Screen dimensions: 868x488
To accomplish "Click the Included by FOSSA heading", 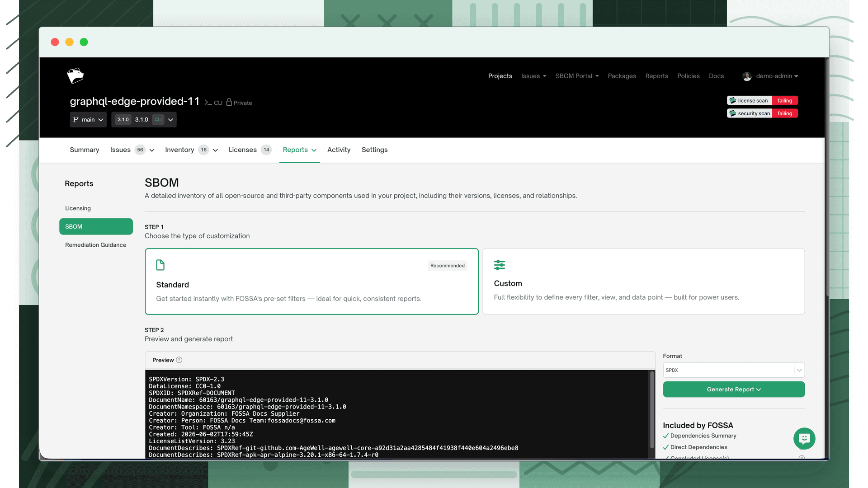I will (698, 425).
